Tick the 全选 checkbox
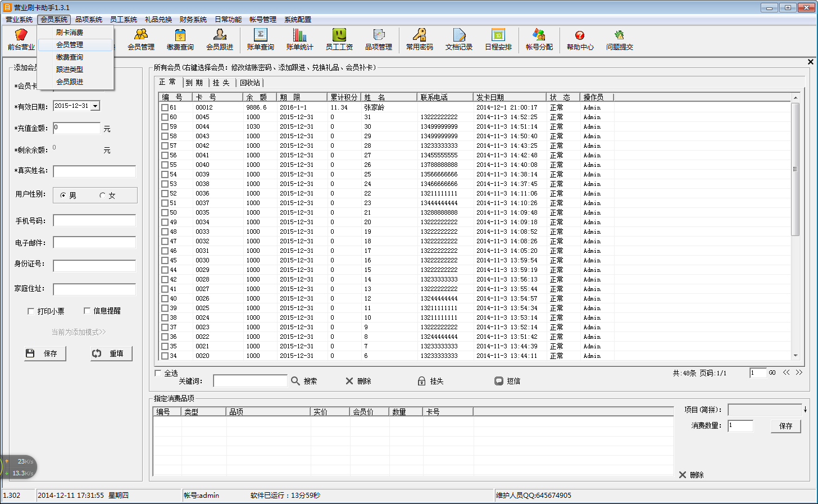The image size is (818, 504). click(158, 373)
